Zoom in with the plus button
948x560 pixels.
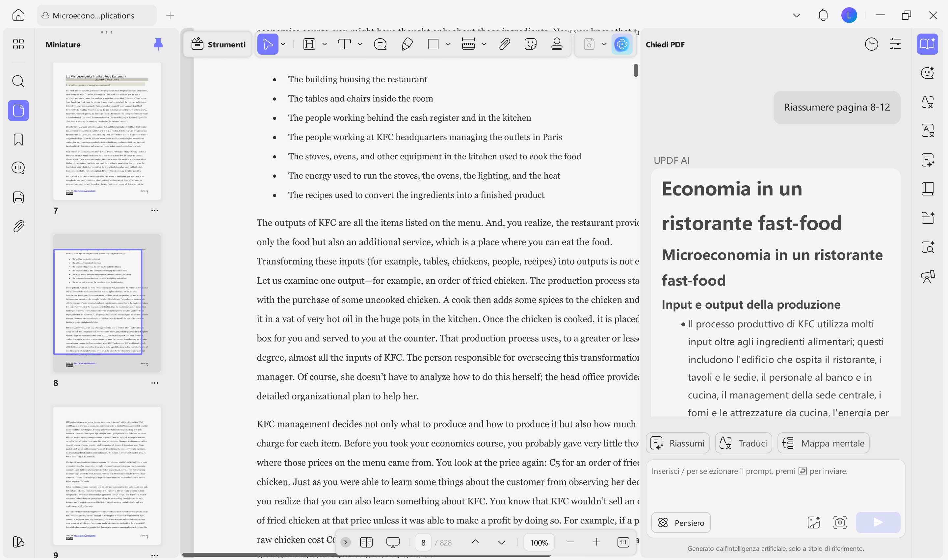(596, 543)
